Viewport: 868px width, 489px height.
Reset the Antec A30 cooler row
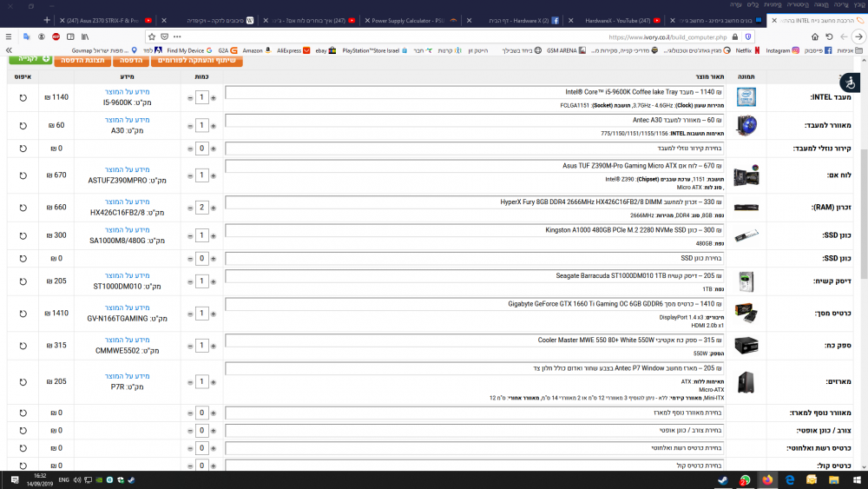(x=23, y=126)
